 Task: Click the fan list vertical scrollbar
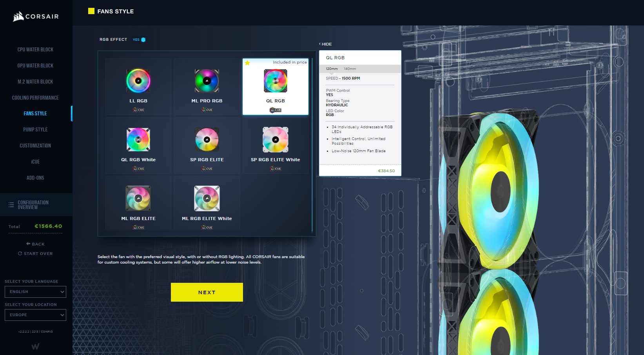pos(312,145)
